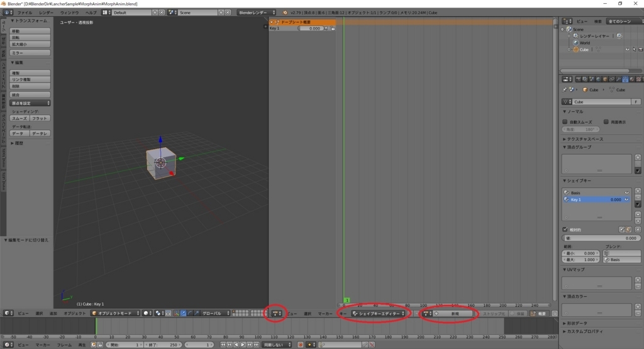The width and height of the screenshot is (644, 349).
Task: Adjust Key 1 value slider in dope sheet
Action: click(311, 28)
